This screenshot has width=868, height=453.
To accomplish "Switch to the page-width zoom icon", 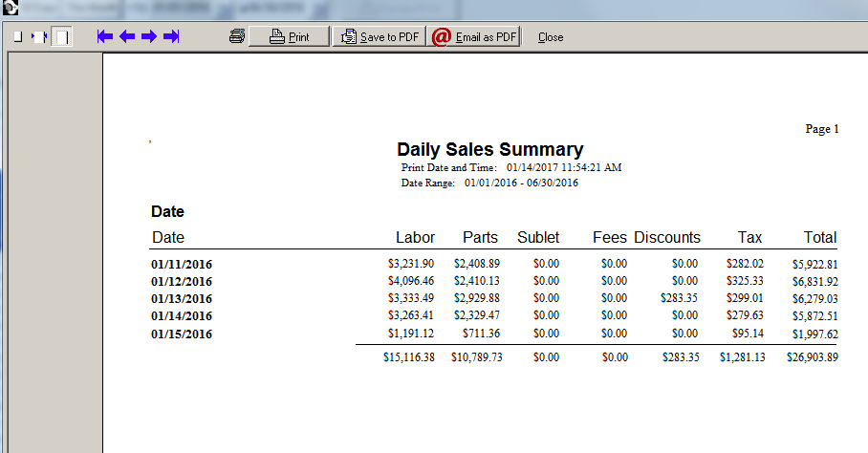I will click(x=38, y=37).
